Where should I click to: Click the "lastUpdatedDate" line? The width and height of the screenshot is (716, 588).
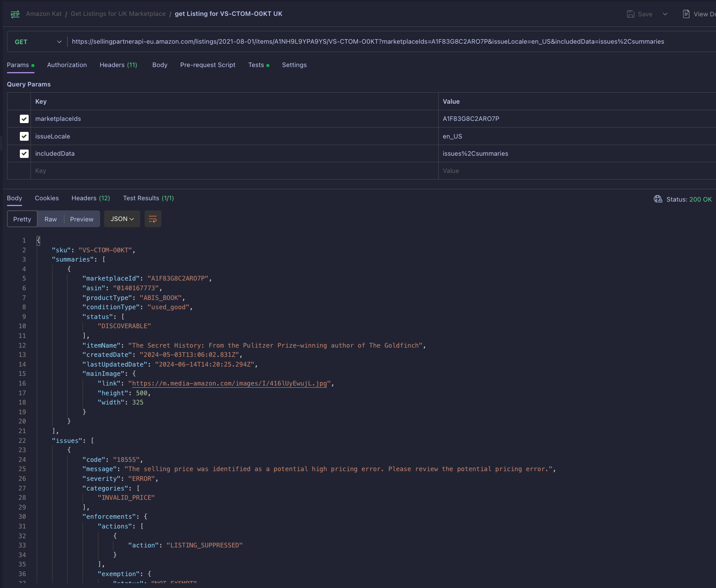pyautogui.click(x=170, y=364)
